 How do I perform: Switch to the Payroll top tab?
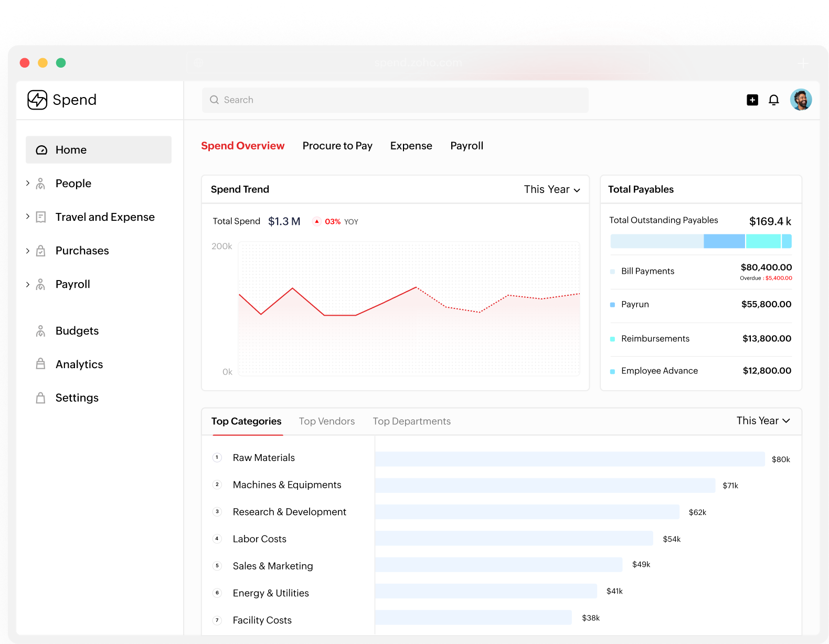tap(467, 146)
